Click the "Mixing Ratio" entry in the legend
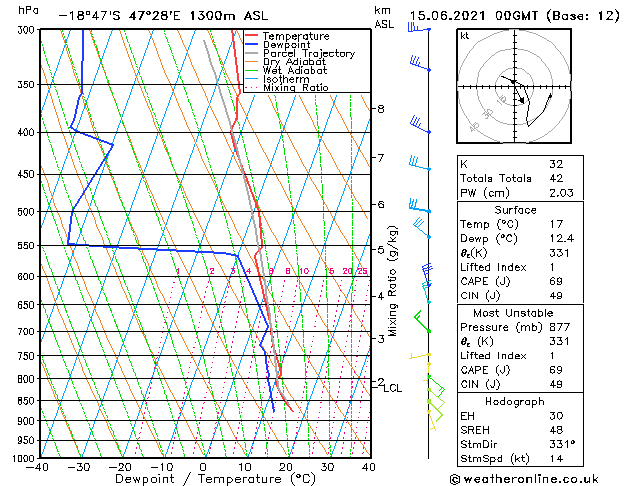Screen dimensions: 629x486 (x=296, y=87)
